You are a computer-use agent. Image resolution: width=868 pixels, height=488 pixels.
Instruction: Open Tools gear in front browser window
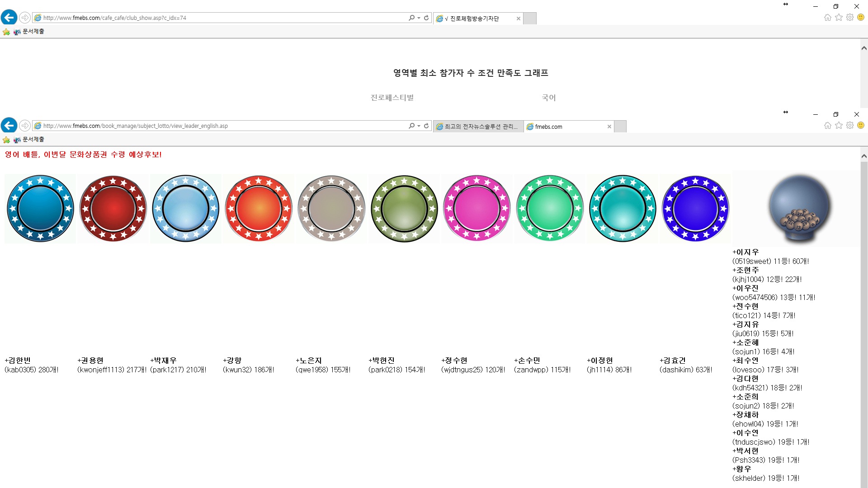coord(850,125)
